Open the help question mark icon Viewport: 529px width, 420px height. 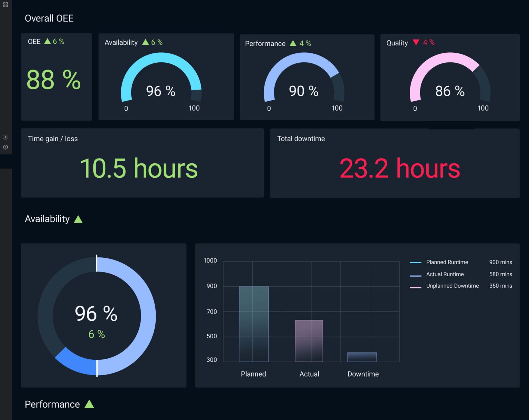(x=6, y=147)
